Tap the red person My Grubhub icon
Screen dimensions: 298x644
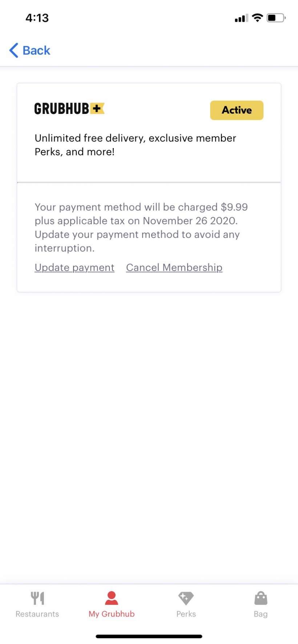(x=112, y=598)
